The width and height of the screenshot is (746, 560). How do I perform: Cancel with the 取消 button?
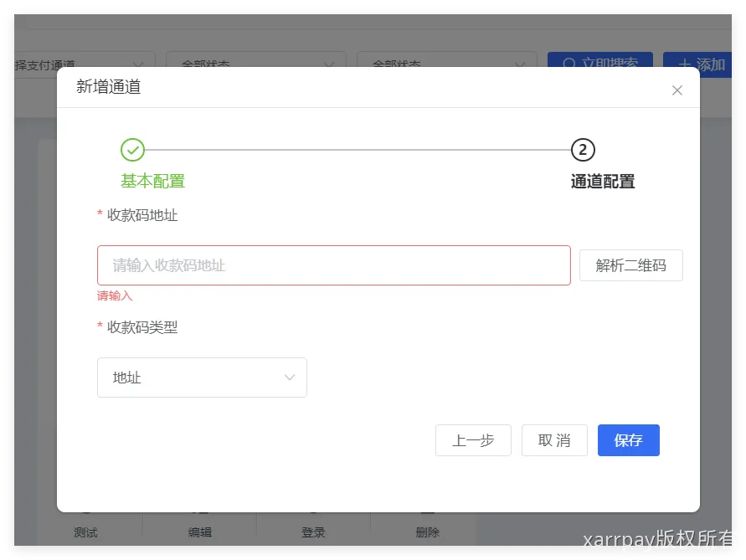[x=554, y=440]
